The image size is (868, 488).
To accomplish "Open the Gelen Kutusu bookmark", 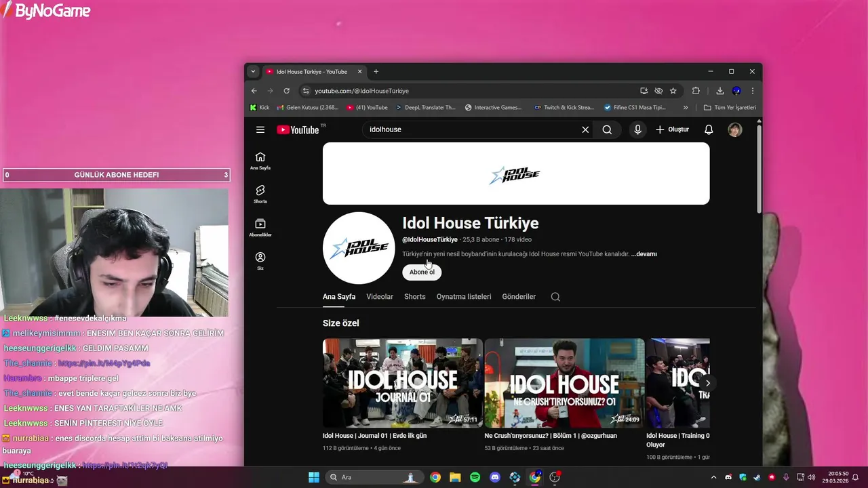I will coord(307,107).
